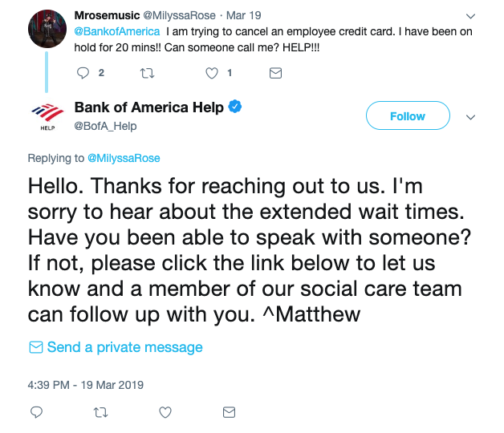Follow Bank of America Help

pyautogui.click(x=408, y=115)
